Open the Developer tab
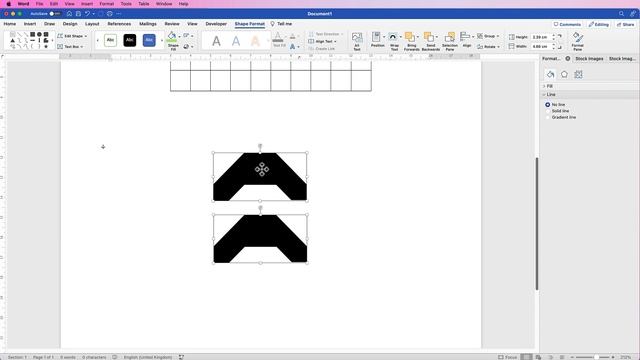This screenshot has width=640, height=360. click(216, 24)
